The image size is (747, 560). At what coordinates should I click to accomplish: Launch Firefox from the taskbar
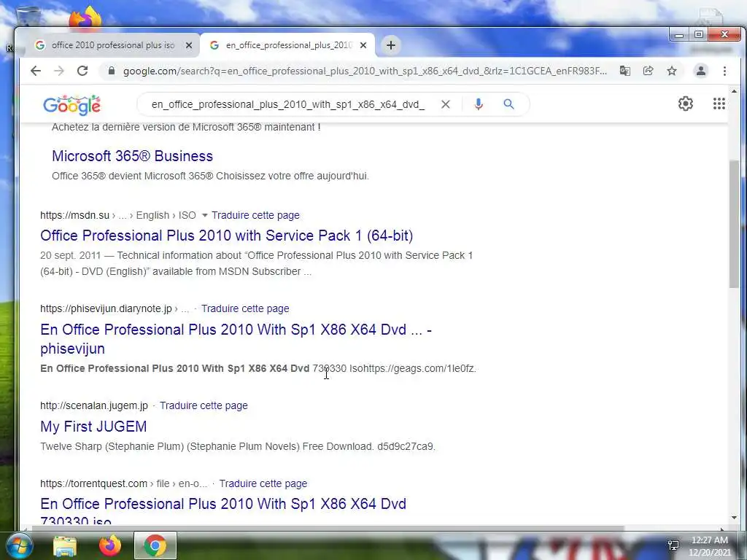(x=110, y=545)
